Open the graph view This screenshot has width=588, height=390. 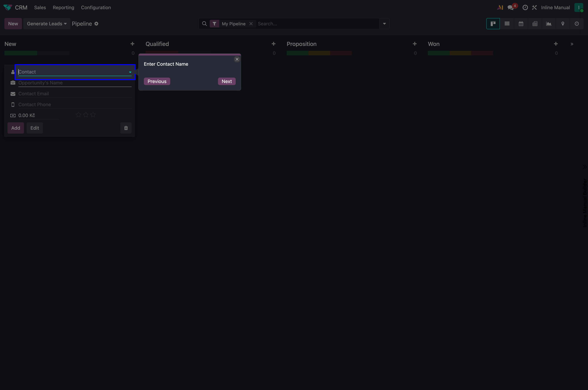549,24
